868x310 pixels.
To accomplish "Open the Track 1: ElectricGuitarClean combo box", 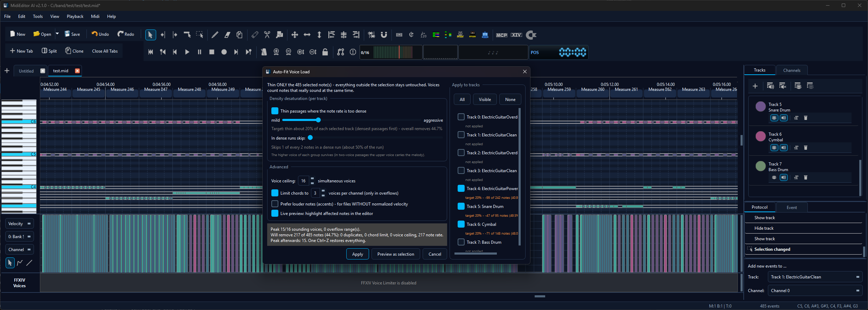I will pos(815,277).
